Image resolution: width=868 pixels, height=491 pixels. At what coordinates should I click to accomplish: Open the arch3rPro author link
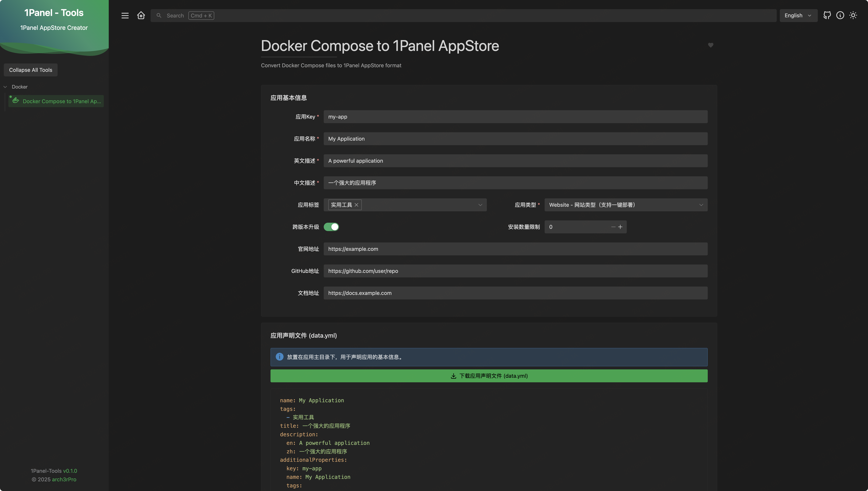coord(64,479)
